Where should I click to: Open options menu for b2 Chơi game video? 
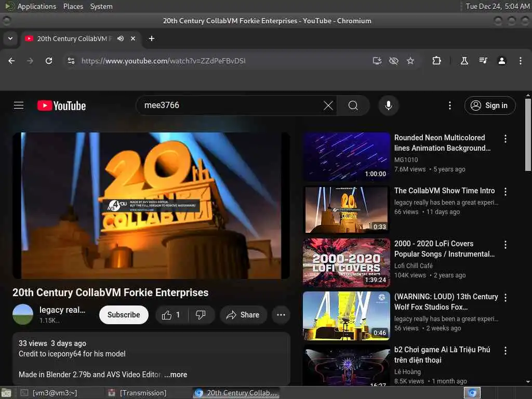506,351
